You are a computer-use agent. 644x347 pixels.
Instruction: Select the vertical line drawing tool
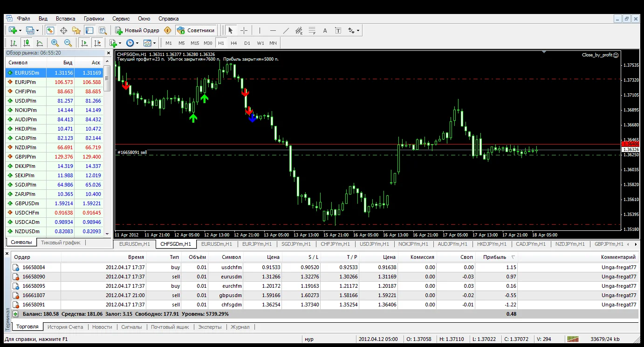[x=259, y=30]
